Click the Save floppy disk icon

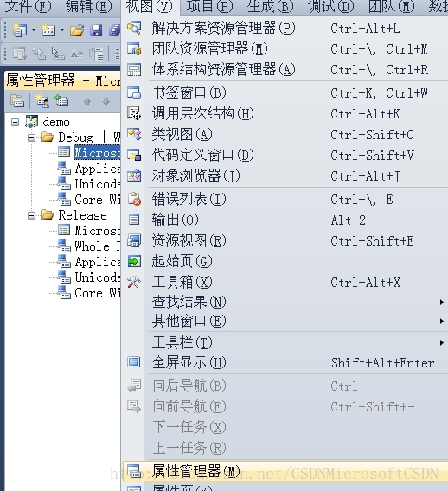pos(96,31)
